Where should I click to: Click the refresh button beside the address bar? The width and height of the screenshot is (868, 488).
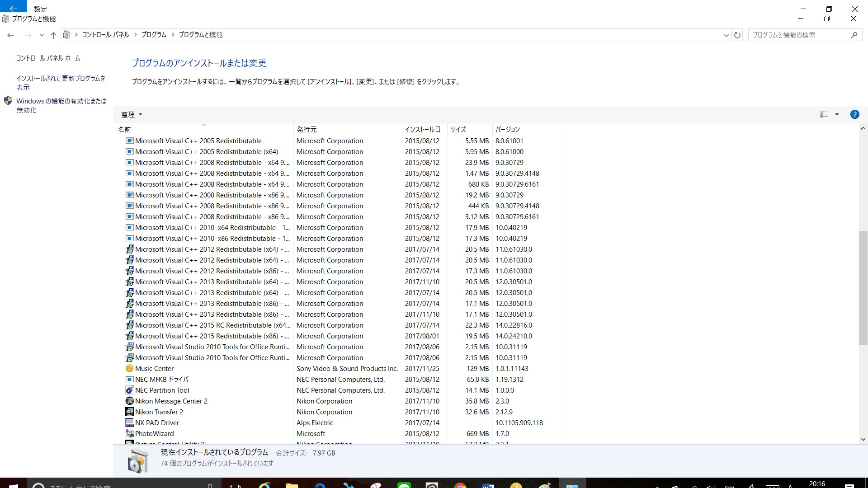(737, 35)
